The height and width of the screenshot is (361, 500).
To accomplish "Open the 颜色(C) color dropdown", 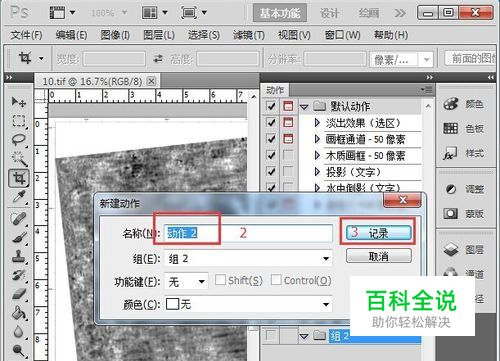I will pyautogui.click(x=248, y=304).
